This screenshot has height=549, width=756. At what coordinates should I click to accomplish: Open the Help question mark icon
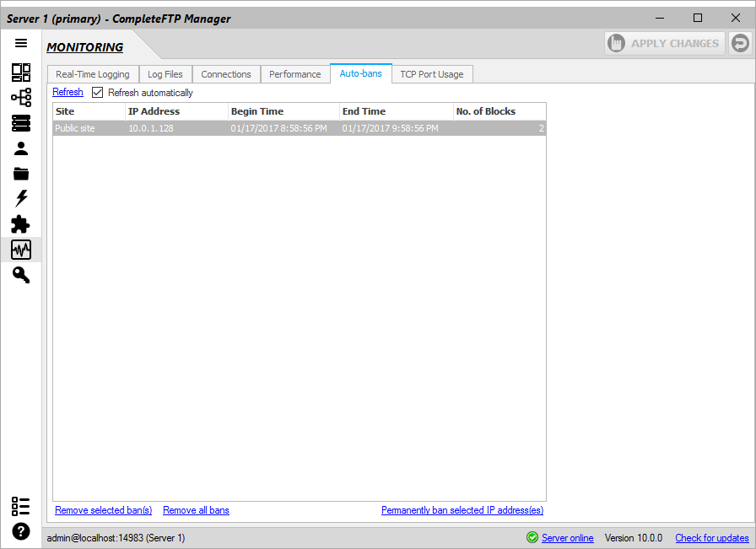coord(21,531)
